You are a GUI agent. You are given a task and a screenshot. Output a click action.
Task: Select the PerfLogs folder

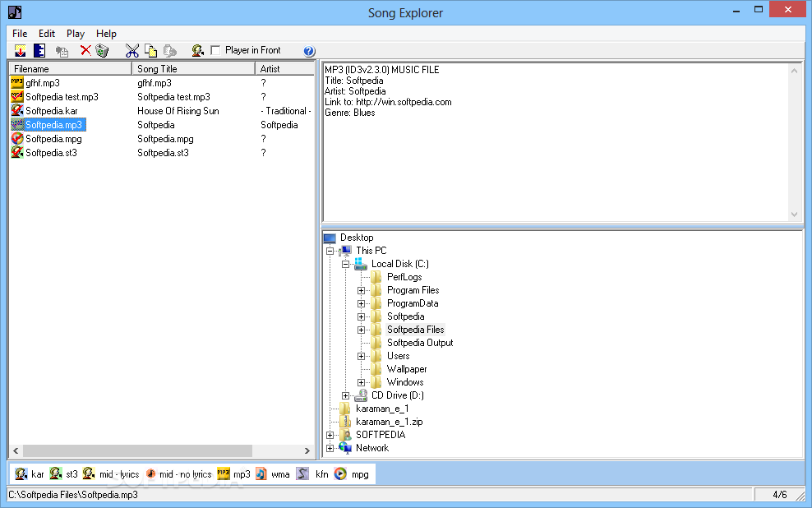(404, 277)
